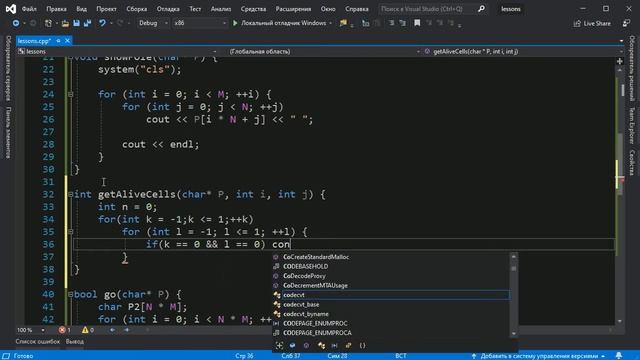Pin the lessons.cpp tab
640x360 pixels.
59,41
